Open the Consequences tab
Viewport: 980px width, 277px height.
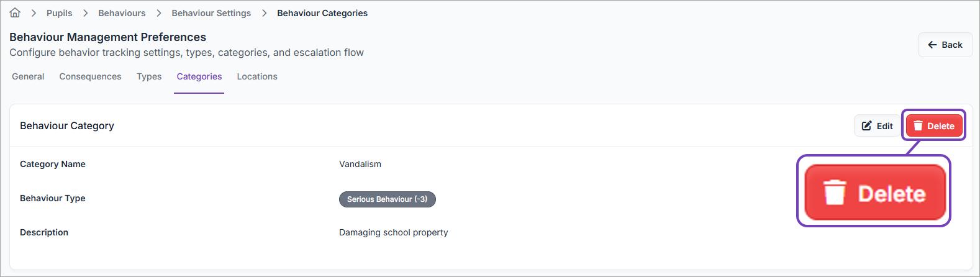(90, 76)
